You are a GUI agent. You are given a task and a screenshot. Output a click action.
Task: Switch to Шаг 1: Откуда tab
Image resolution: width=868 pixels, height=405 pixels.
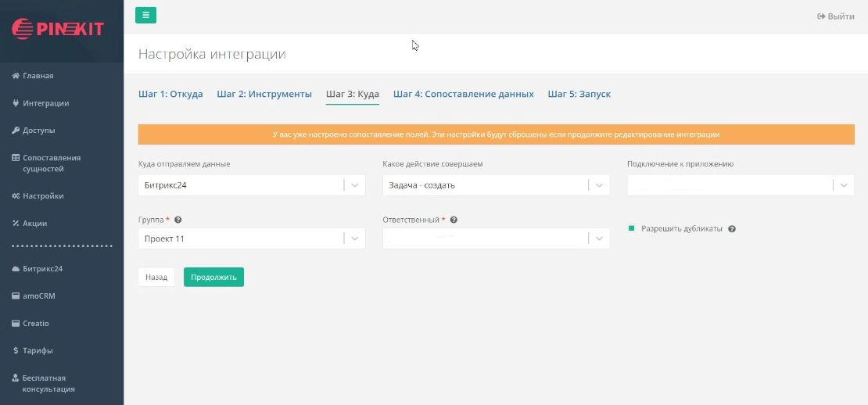point(170,94)
